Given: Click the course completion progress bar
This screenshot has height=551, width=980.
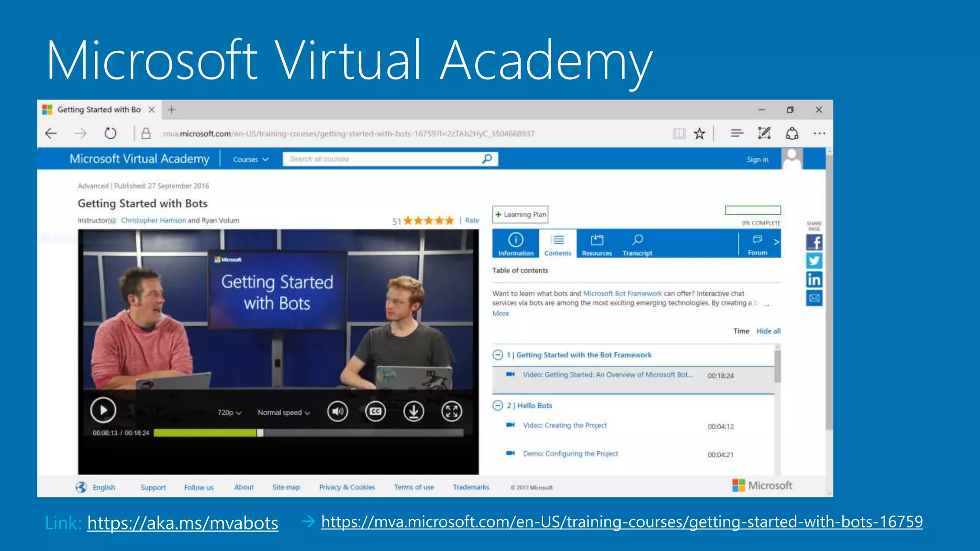Looking at the screenshot, I should [753, 210].
